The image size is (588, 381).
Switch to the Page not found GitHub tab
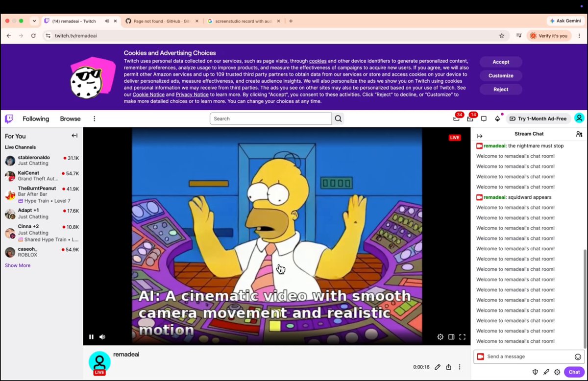click(163, 21)
